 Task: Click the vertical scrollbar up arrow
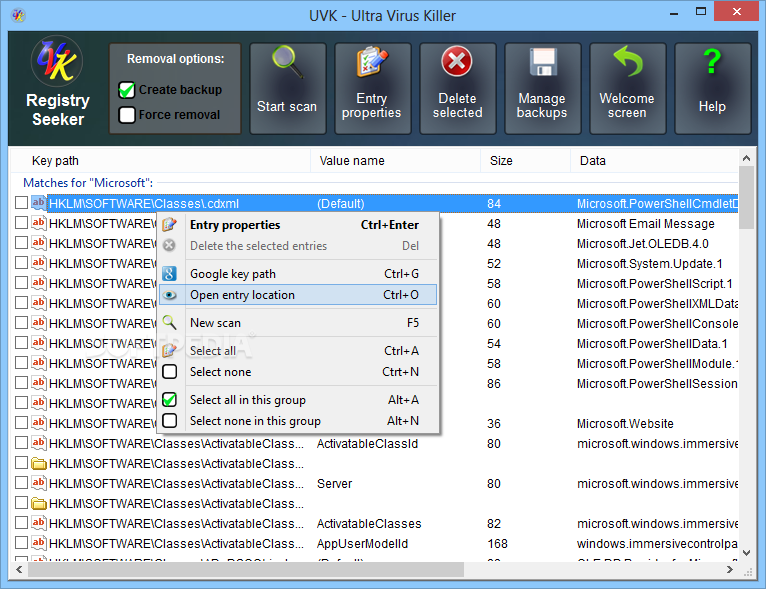(746, 158)
